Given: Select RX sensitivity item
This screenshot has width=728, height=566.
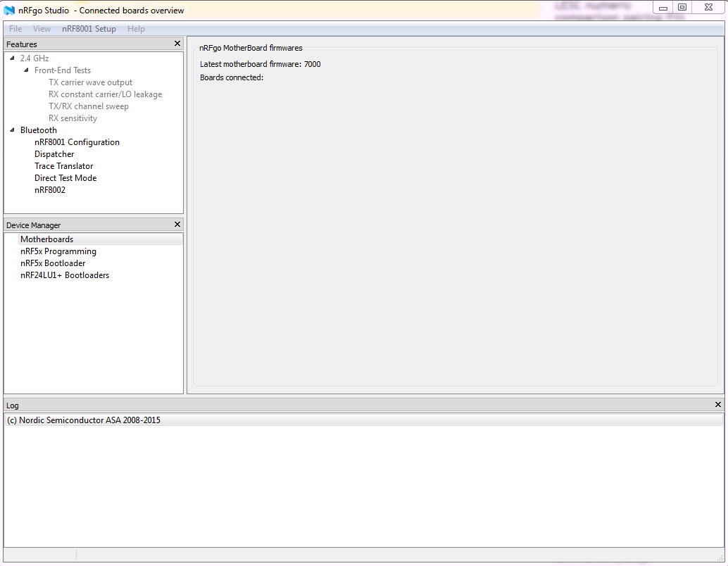Looking at the screenshot, I should point(73,118).
